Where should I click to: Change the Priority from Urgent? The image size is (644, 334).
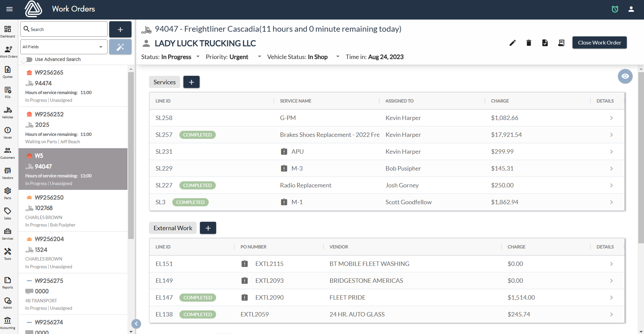(259, 57)
